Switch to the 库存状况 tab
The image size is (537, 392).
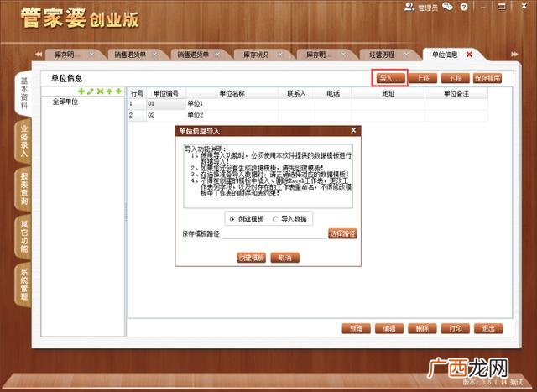click(x=256, y=55)
